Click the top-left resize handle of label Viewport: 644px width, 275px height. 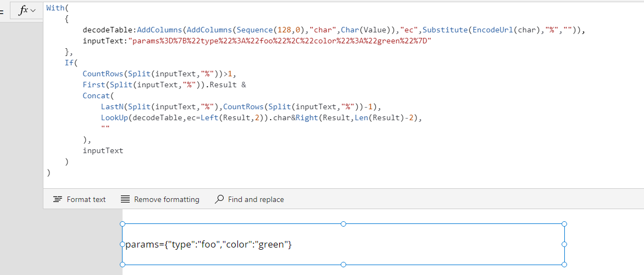(x=123, y=224)
